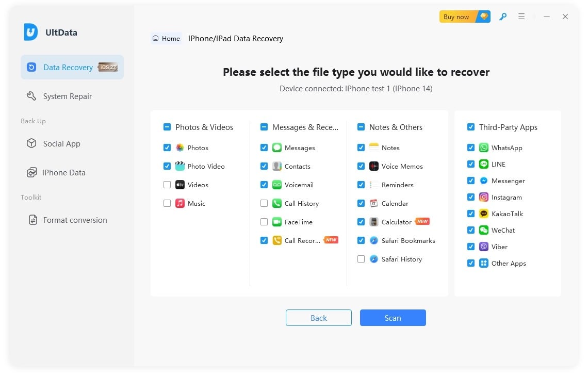Click the Call Recording icon
This screenshot has width=588, height=376.
pos(277,240)
